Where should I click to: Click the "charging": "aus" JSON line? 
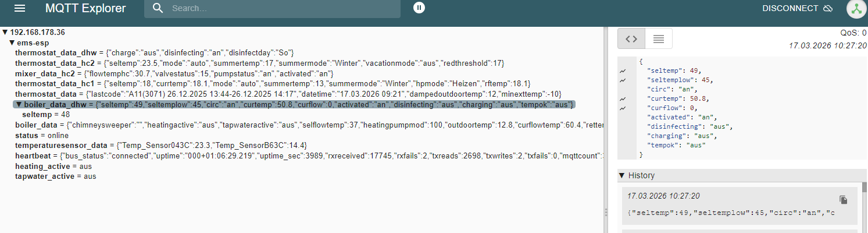point(681,136)
